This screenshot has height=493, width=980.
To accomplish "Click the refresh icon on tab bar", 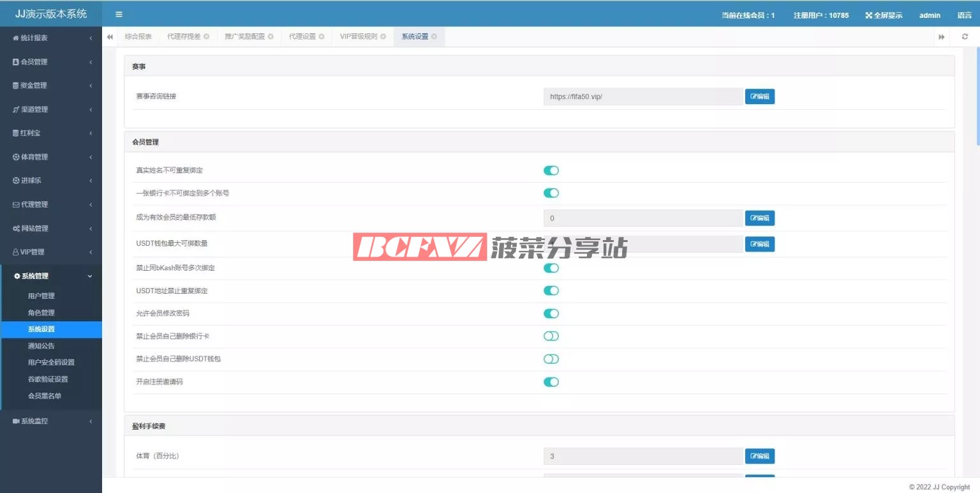I will [965, 37].
